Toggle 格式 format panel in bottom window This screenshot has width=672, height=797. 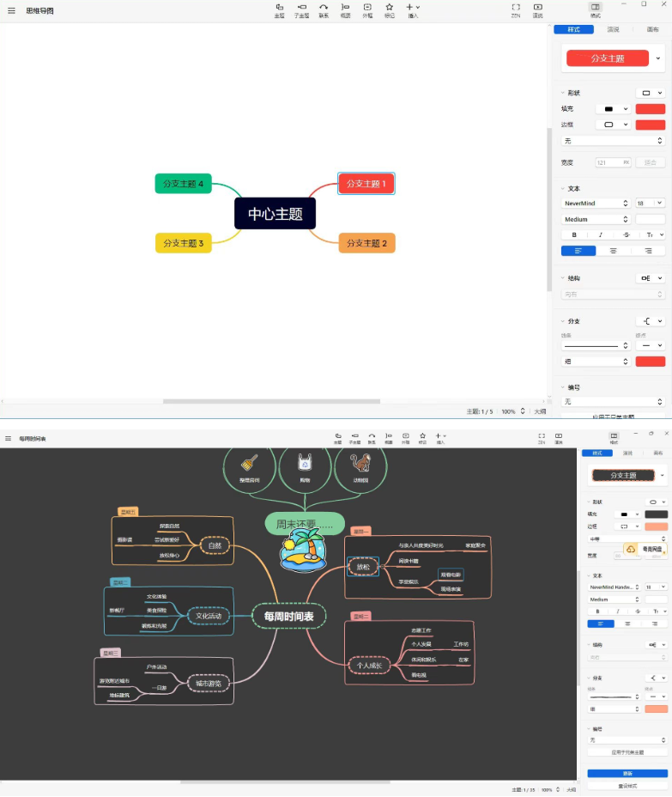(614, 438)
